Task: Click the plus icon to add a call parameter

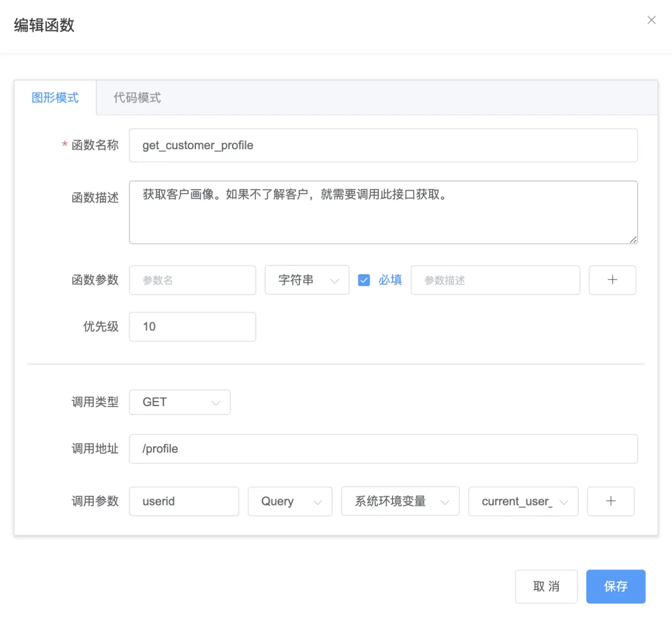Action: (x=610, y=501)
